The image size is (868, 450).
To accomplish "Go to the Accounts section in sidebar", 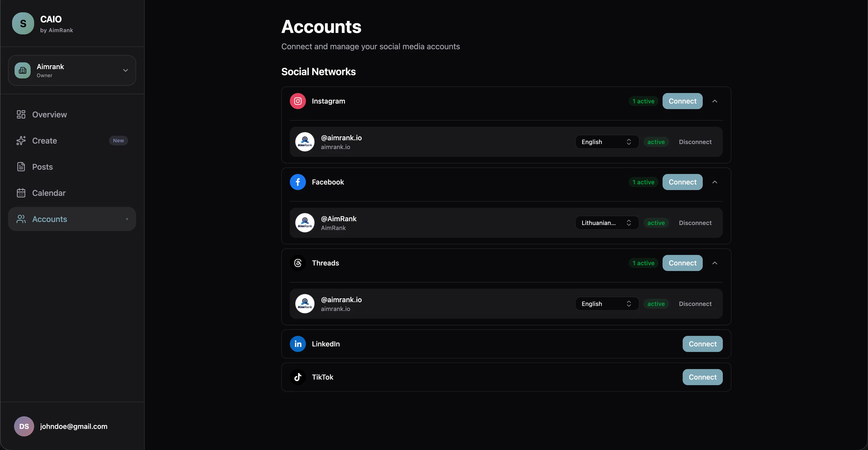I will (49, 219).
